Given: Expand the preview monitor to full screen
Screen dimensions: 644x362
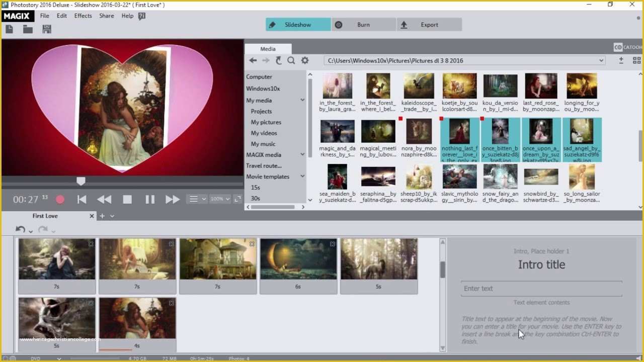Looking at the screenshot, I should pyautogui.click(x=238, y=199).
